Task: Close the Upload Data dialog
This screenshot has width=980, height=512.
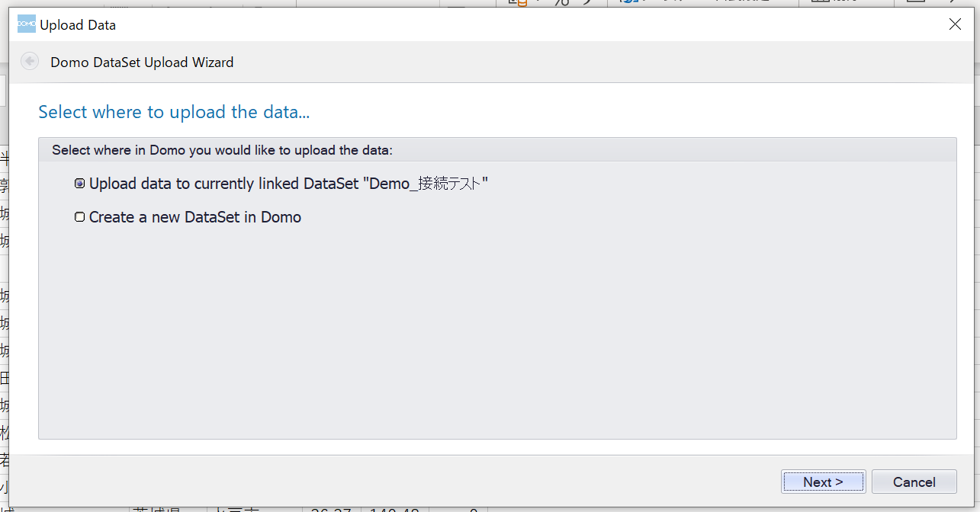Action: 955,24
